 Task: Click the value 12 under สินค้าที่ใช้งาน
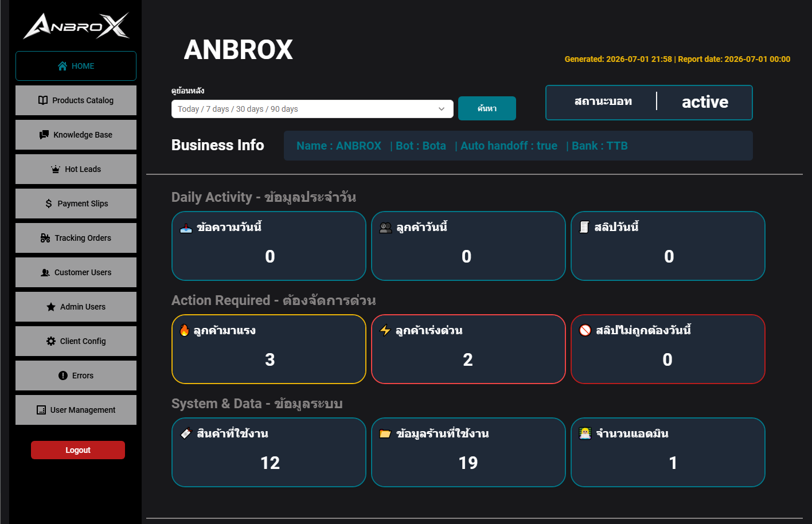pos(270,463)
